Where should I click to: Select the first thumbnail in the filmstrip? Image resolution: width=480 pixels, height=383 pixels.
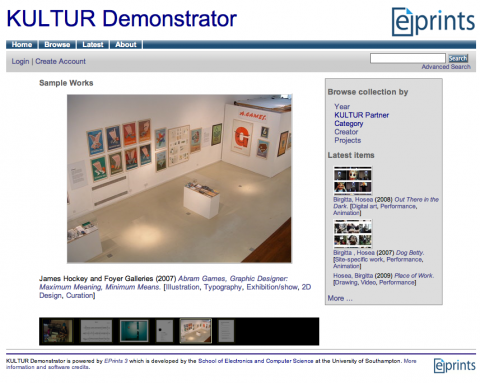(x=58, y=331)
